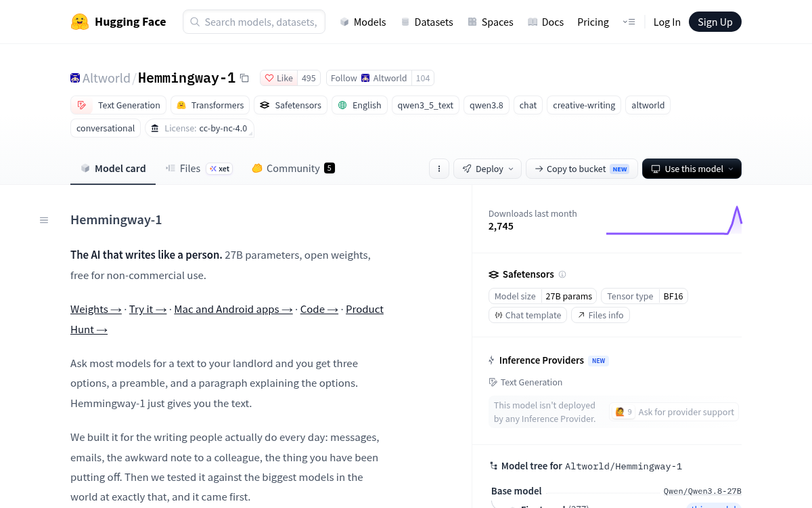Open the Chat template button
The width and height of the screenshot is (812, 508).
(x=528, y=315)
